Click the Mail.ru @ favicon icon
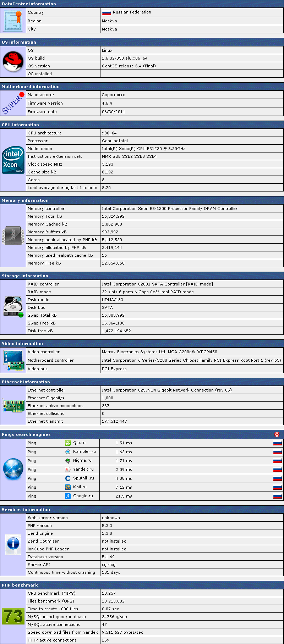284x644 pixels. 68,487
